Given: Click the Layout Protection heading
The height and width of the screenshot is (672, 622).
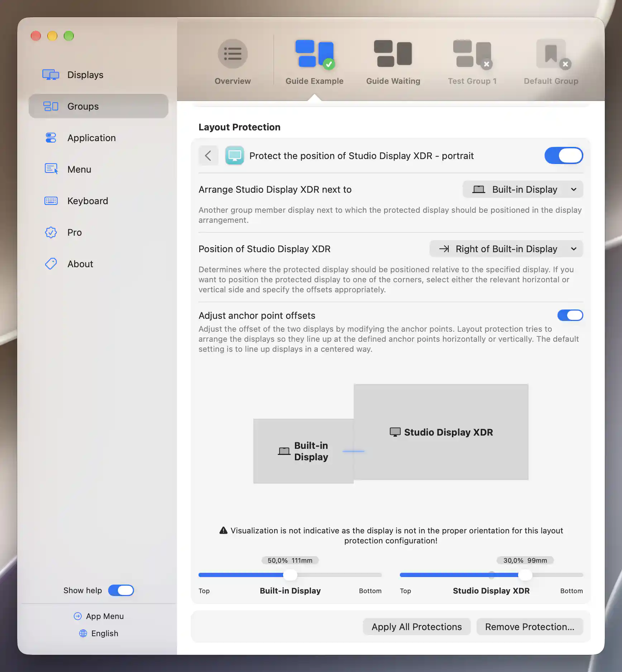Looking at the screenshot, I should (x=239, y=127).
